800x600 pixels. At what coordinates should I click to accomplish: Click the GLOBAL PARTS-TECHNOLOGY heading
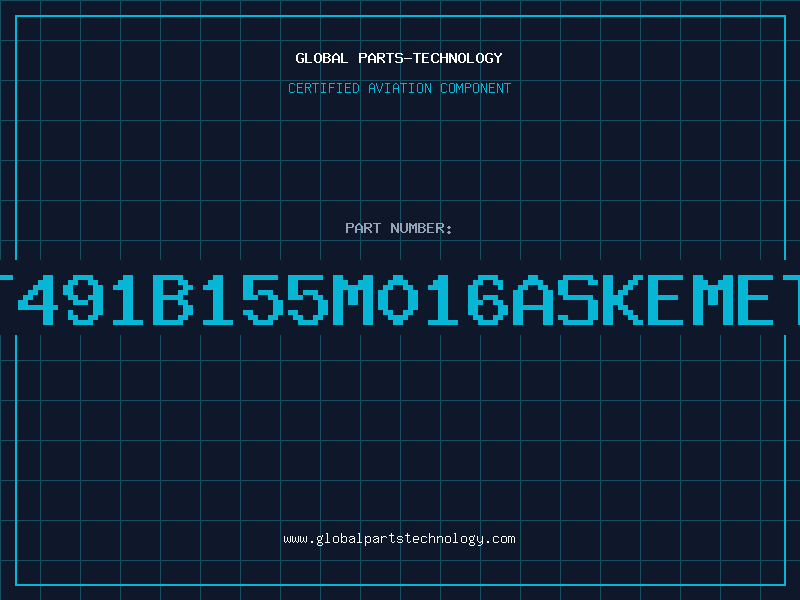click(399, 58)
